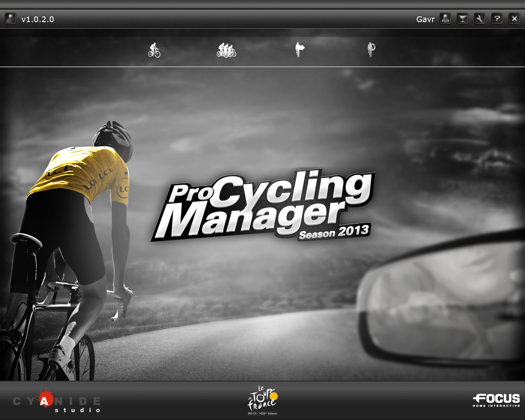Click the Gavr username label

click(425, 19)
